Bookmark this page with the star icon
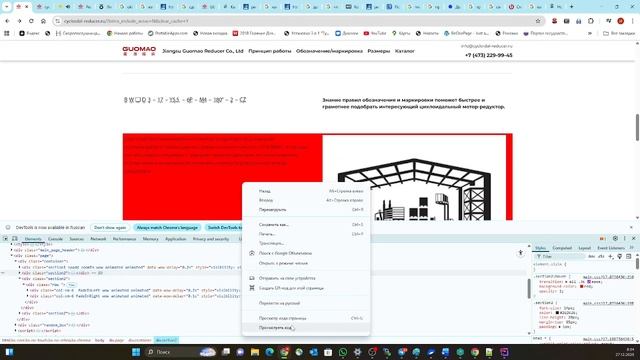 [538, 21]
